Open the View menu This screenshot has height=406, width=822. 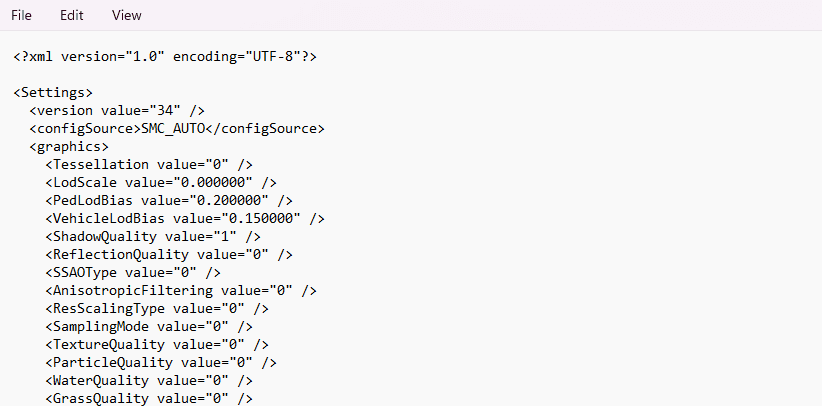[127, 16]
